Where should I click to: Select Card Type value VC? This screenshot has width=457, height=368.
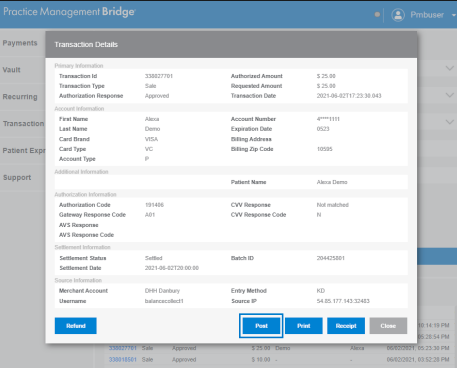[149, 149]
